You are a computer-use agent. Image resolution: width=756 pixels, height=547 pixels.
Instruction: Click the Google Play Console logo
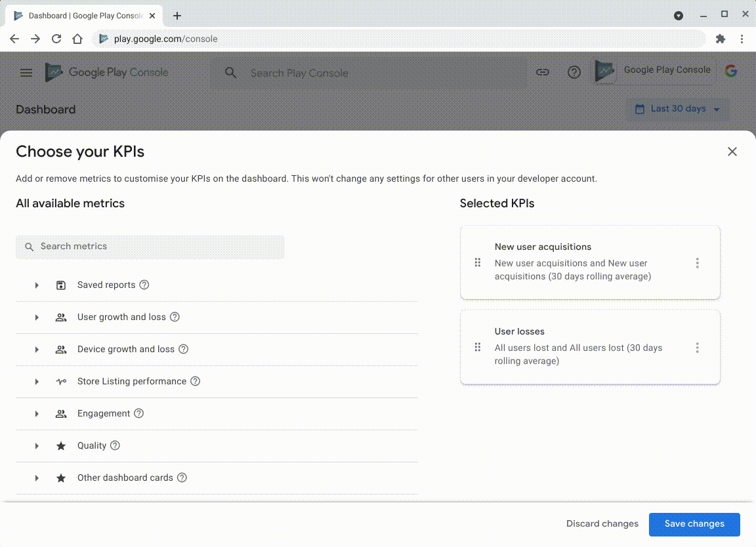[x=106, y=72]
